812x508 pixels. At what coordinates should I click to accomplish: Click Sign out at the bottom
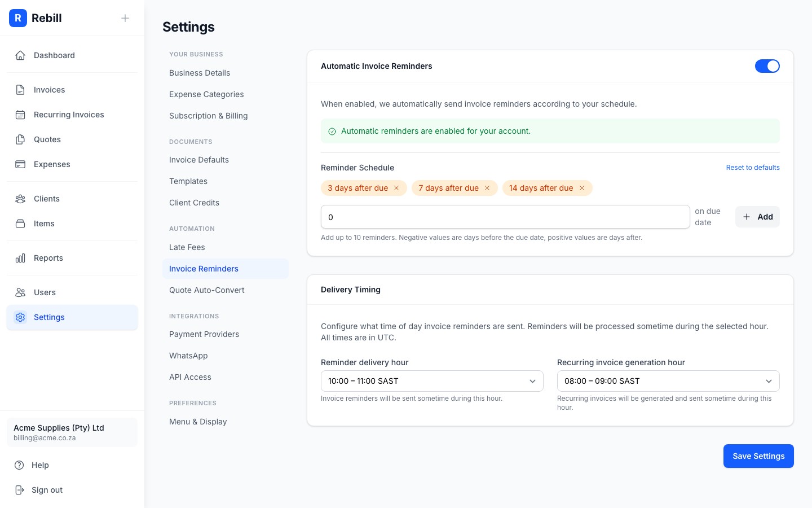pos(47,490)
